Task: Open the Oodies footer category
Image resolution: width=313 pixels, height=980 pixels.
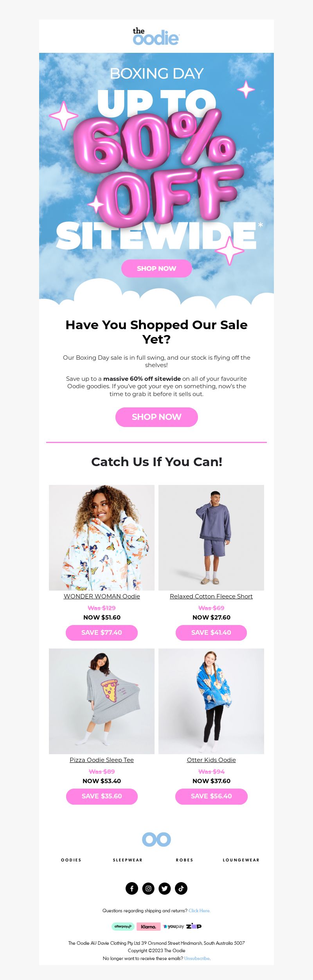Action: [x=71, y=860]
